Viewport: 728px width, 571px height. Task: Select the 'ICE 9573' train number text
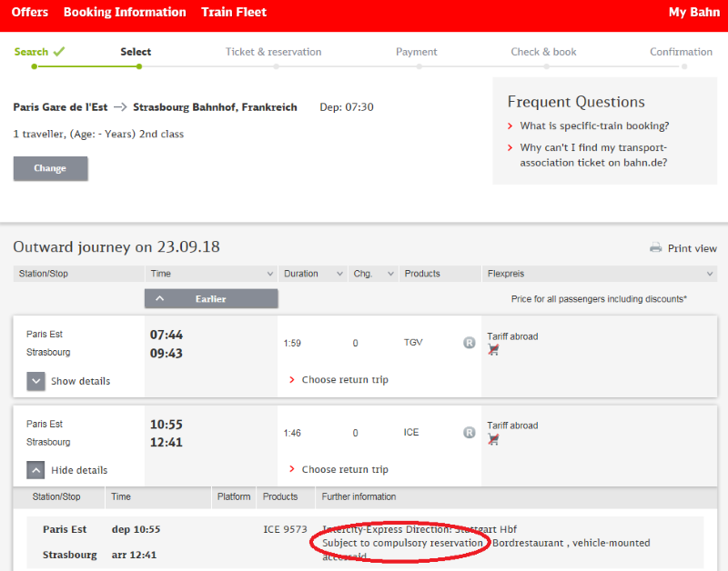click(286, 529)
